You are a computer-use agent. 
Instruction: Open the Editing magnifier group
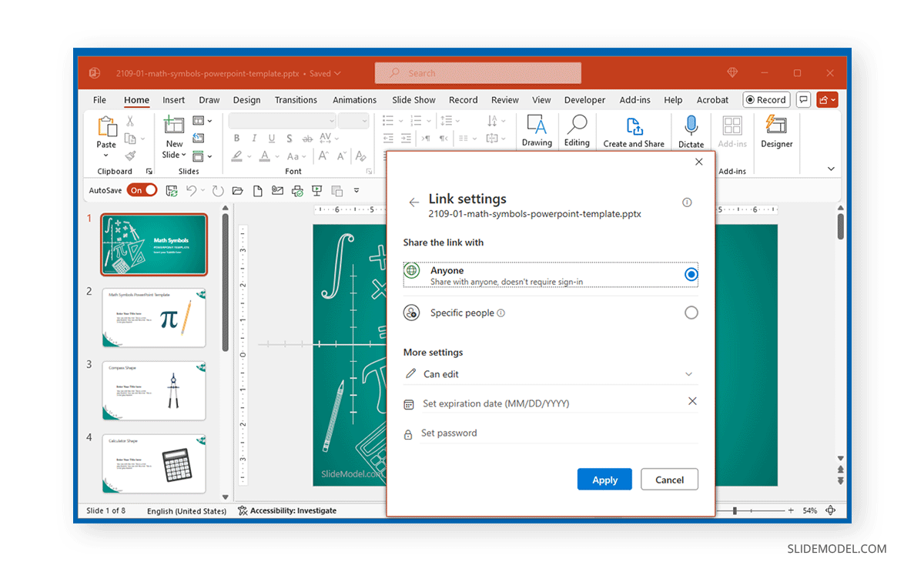(x=577, y=131)
